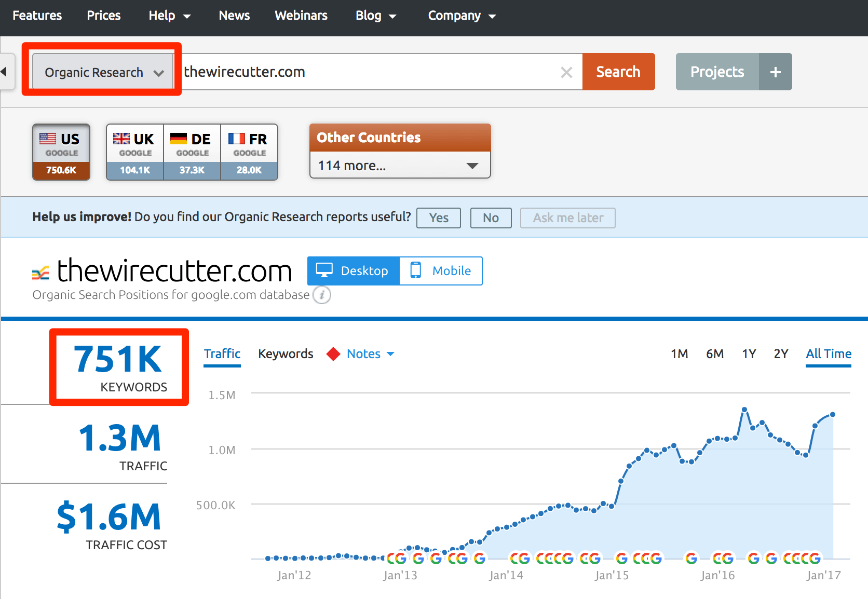Select the DE Google database flag
The width and height of the screenshot is (868, 599).
192,152
